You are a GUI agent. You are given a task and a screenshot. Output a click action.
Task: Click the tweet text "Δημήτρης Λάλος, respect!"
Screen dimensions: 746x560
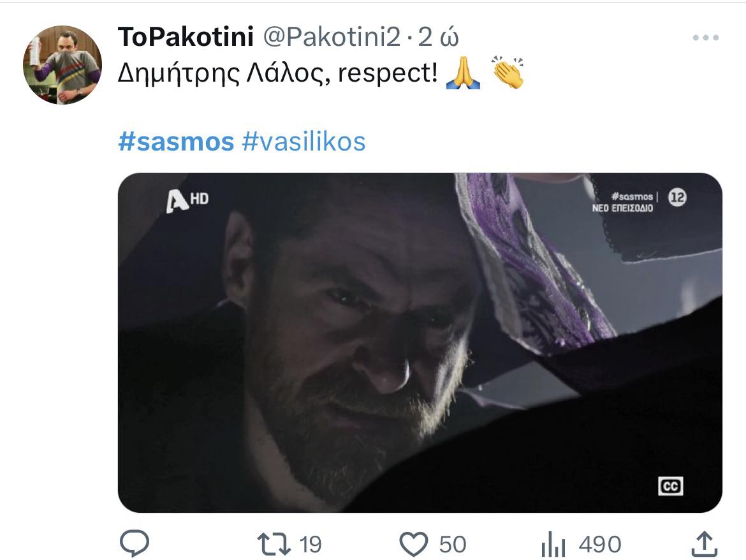tap(278, 75)
